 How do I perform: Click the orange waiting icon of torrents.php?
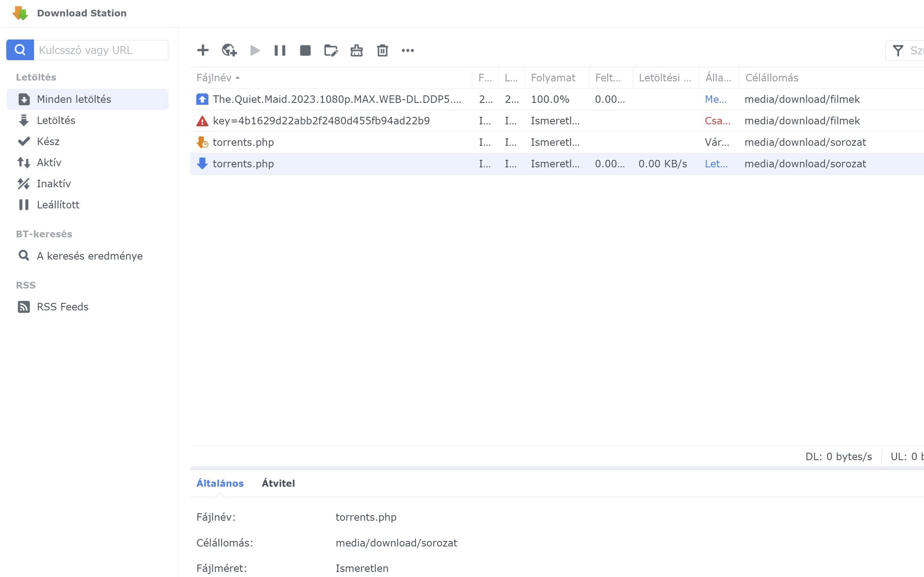202,142
